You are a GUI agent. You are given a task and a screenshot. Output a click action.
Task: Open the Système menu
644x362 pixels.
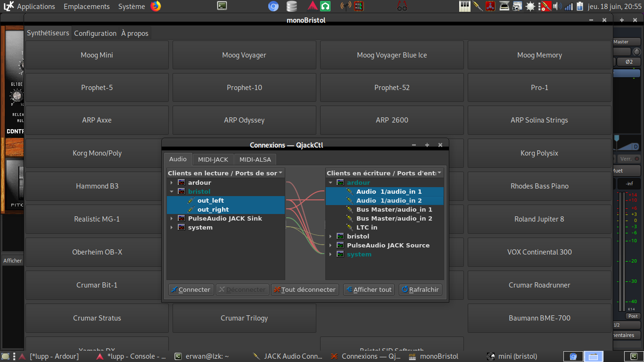132,7
